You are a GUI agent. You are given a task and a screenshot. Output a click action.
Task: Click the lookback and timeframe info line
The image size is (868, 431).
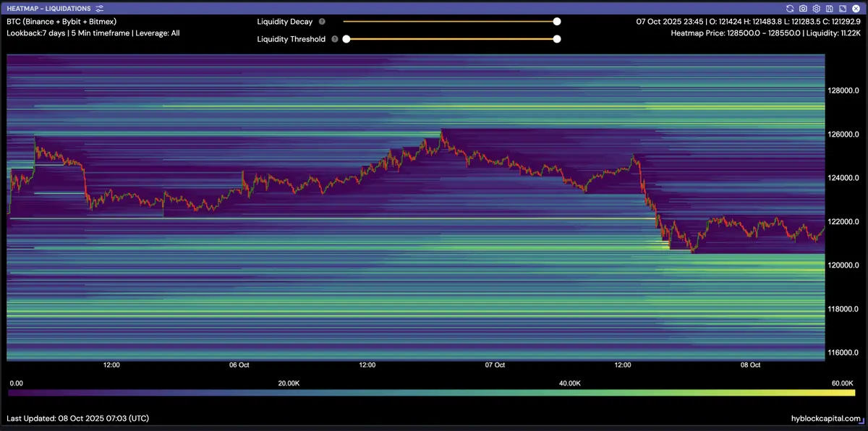(x=93, y=33)
